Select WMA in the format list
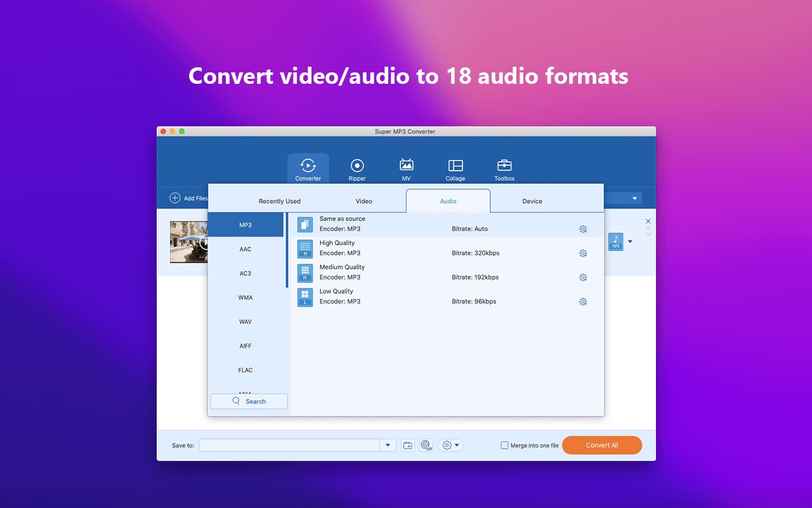The image size is (812, 508). click(x=246, y=297)
